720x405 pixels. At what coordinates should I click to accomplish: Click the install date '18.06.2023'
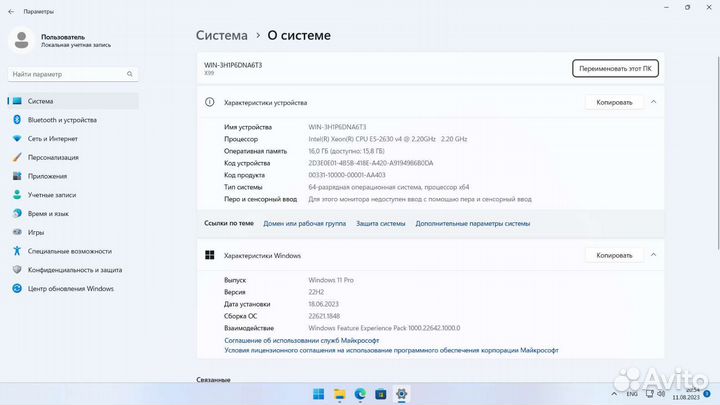point(323,304)
